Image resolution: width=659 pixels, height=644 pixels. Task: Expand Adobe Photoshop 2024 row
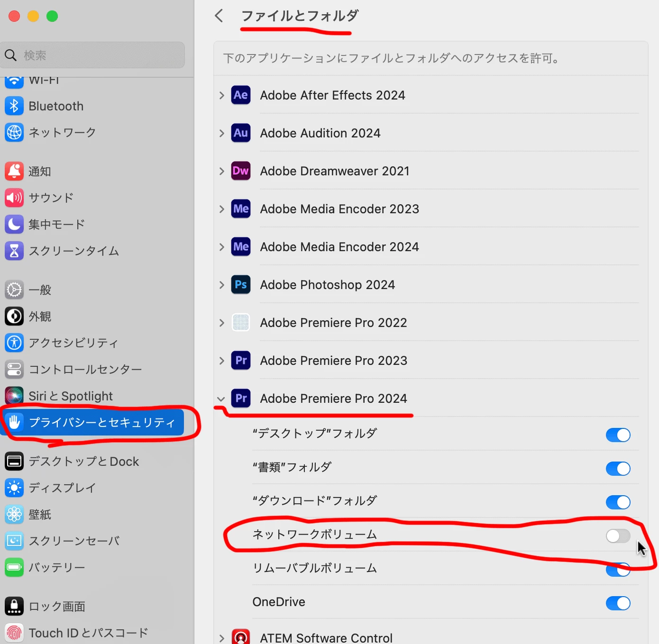pyautogui.click(x=221, y=285)
